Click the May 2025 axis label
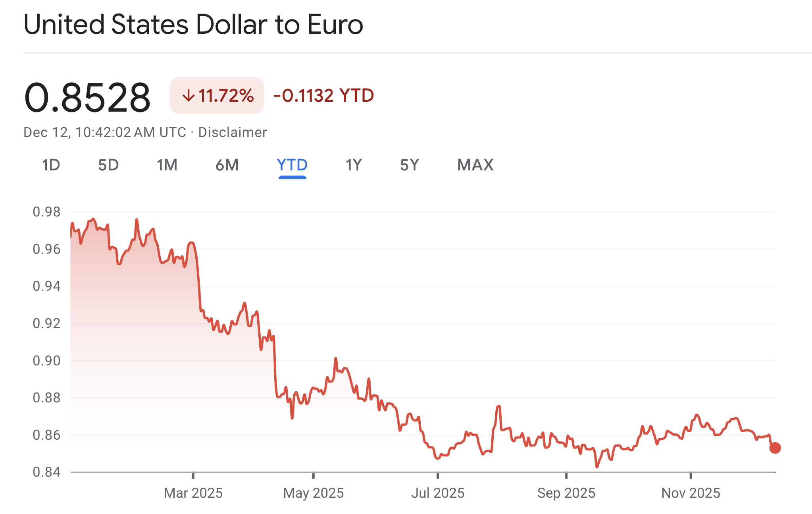This screenshot has height=514, width=812. [x=314, y=493]
